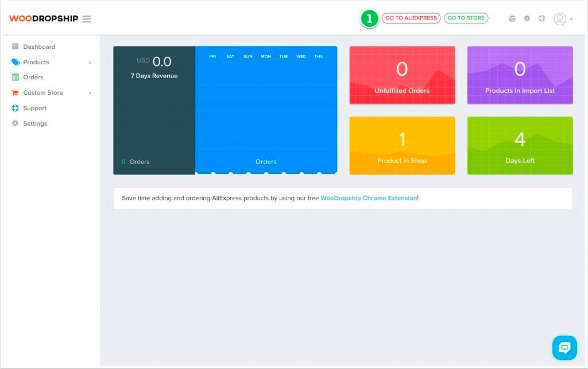The width and height of the screenshot is (588, 369).
Task: Open the red Unfulfilled Orders tile
Action: point(402,75)
